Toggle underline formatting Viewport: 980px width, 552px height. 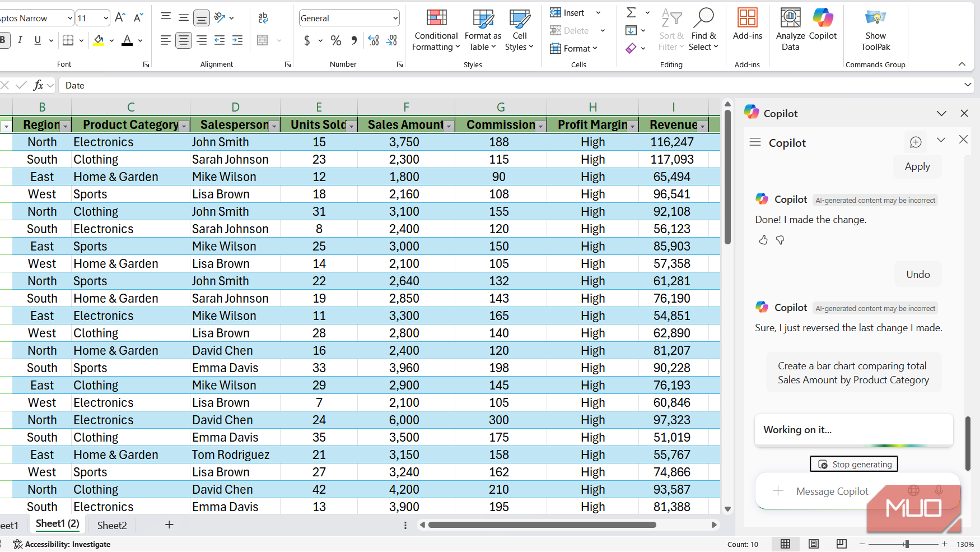click(x=38, y=40)
